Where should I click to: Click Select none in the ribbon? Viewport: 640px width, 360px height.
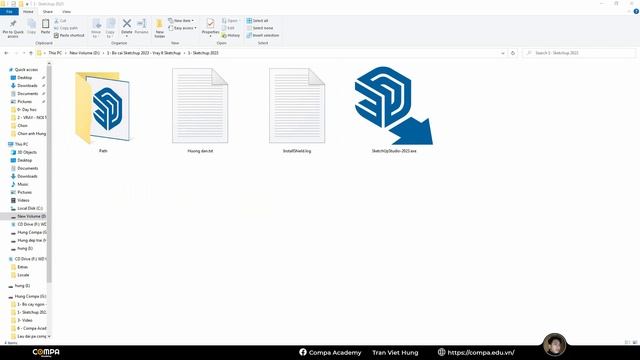tap(260, 28)
